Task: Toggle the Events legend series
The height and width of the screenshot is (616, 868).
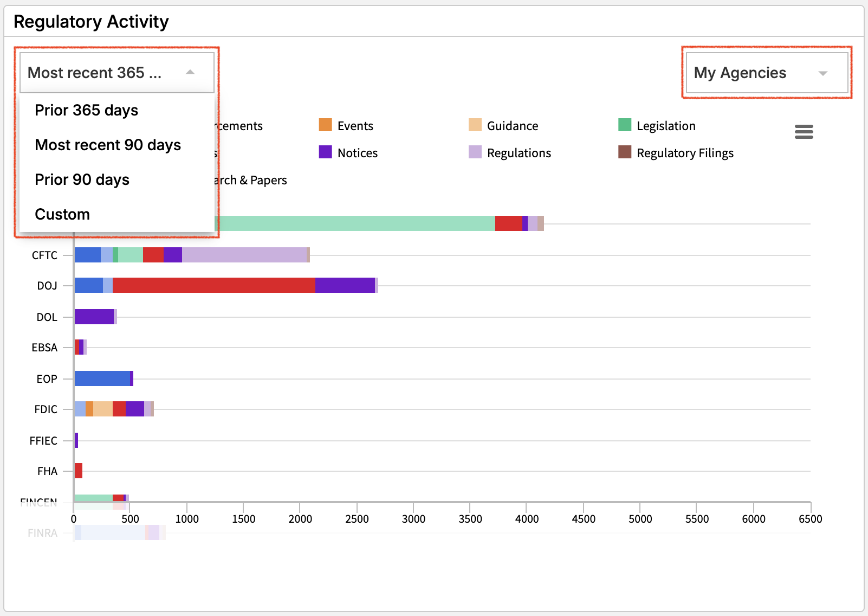Action: [x=355, y=126]
